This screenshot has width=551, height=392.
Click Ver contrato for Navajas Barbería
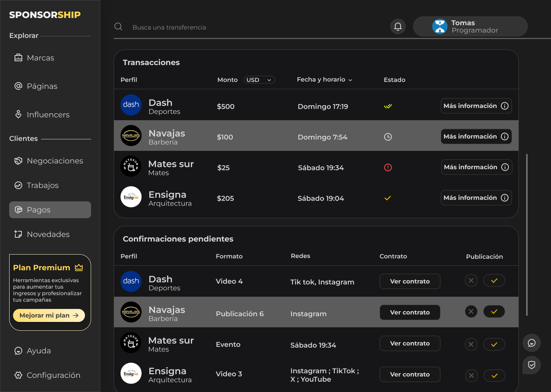point(410,312)
